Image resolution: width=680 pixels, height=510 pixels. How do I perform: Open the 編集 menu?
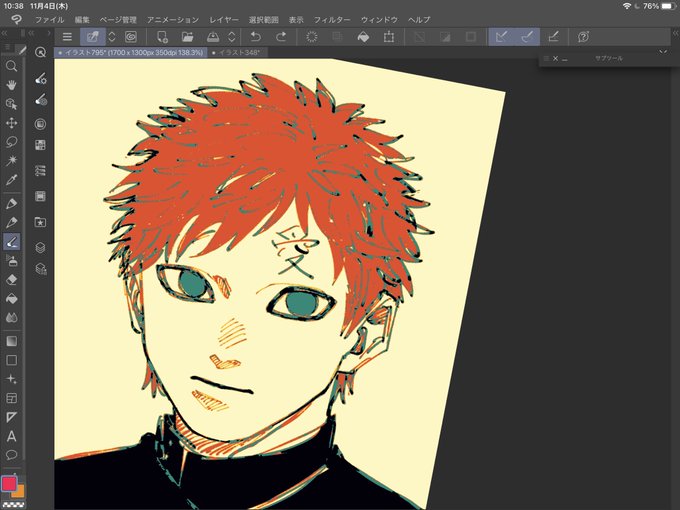[x=82, y=20]
